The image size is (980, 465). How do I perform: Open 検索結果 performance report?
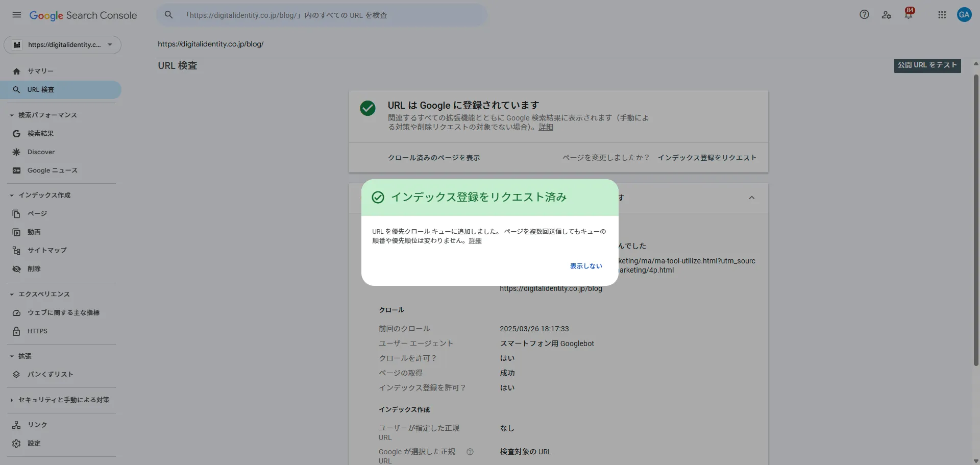coord(61,134)
